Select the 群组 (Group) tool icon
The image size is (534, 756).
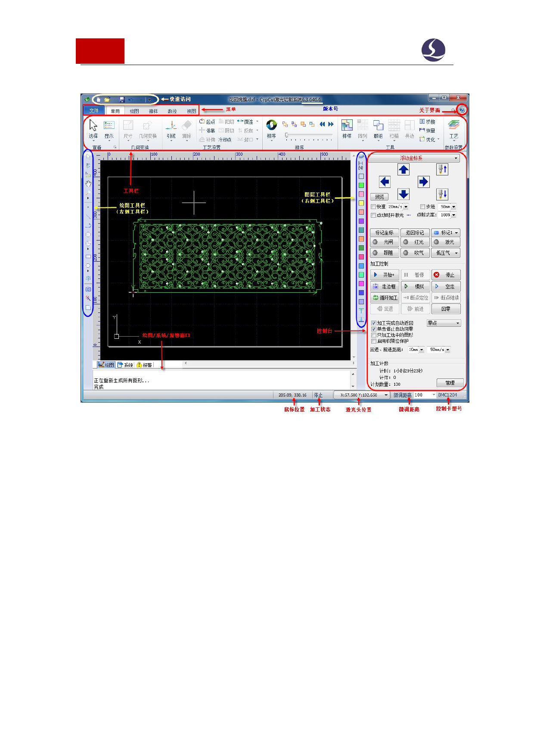[x=378, y=126]
